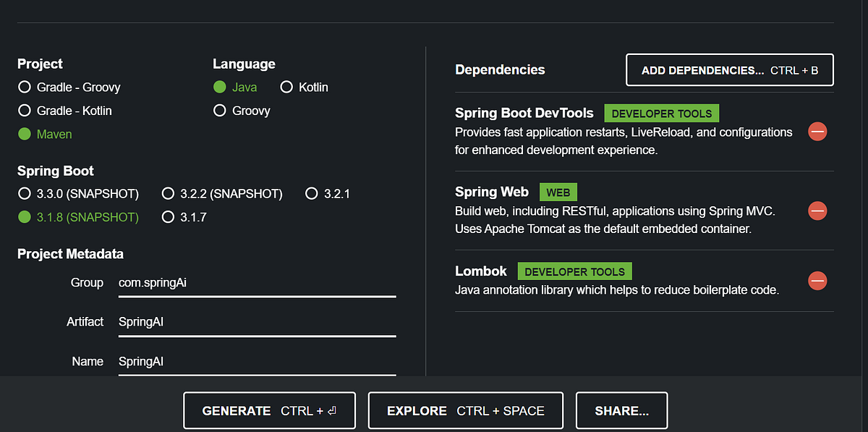Select Spring Boot version 3.1.7
The image size is (868, 432).
coord(184,217)
